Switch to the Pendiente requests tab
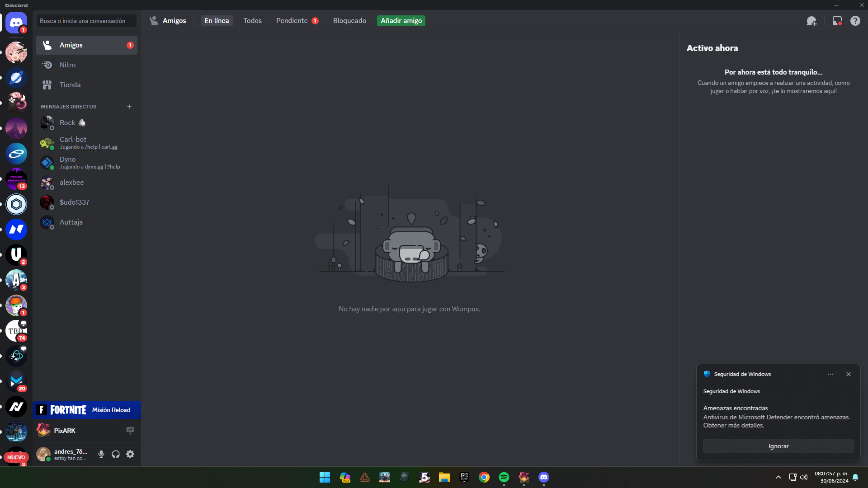868x488 pixels. pyautogui.click(x=297, y=21)
